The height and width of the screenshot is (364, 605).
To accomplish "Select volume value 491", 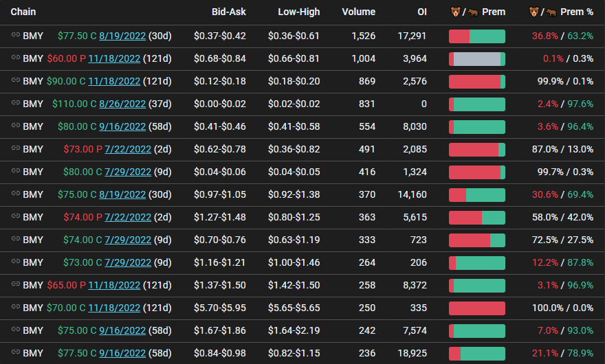I will pos(366,149).
